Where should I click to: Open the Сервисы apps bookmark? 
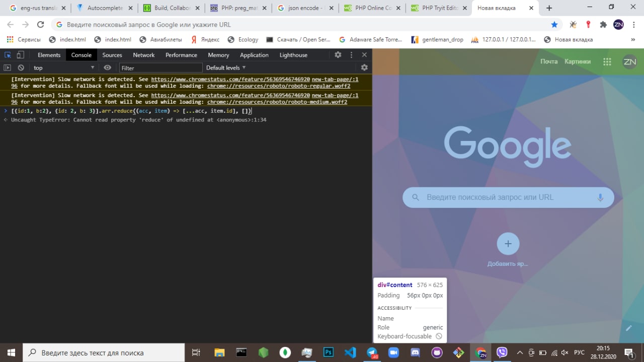pos(24,39)
